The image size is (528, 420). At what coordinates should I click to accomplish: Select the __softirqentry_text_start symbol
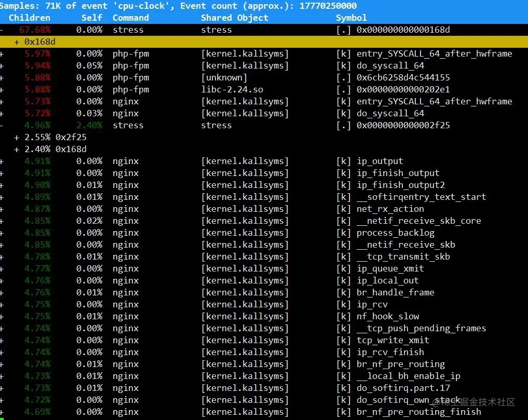pos(421,197)
